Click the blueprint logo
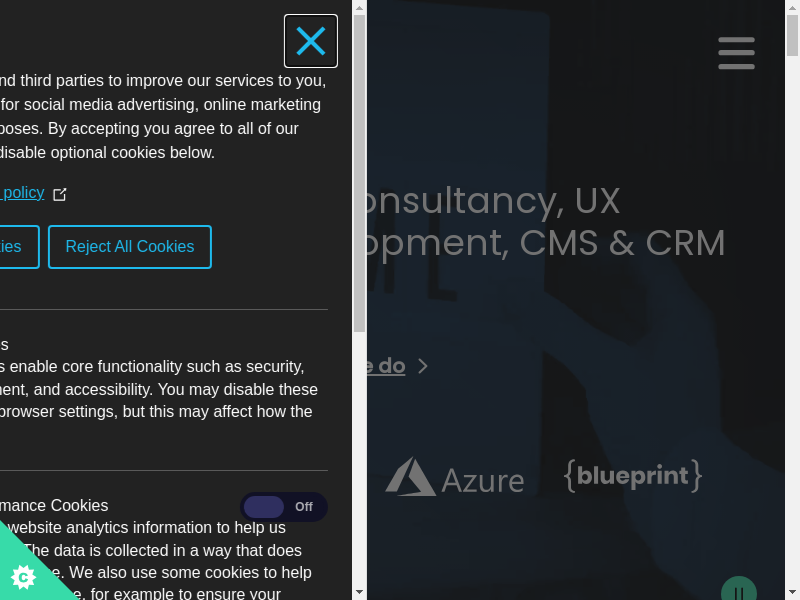Screen dimensions: 800x600 [633, 476]
